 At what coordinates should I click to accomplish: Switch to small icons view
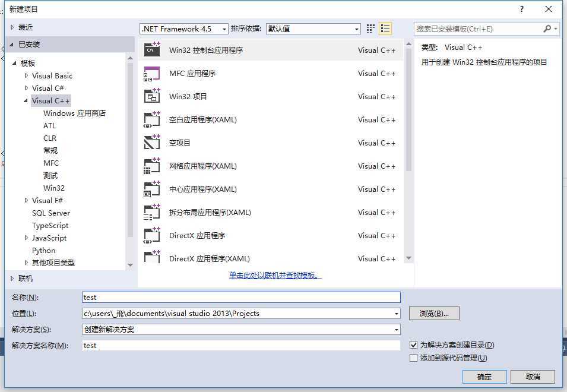(370, 29)
